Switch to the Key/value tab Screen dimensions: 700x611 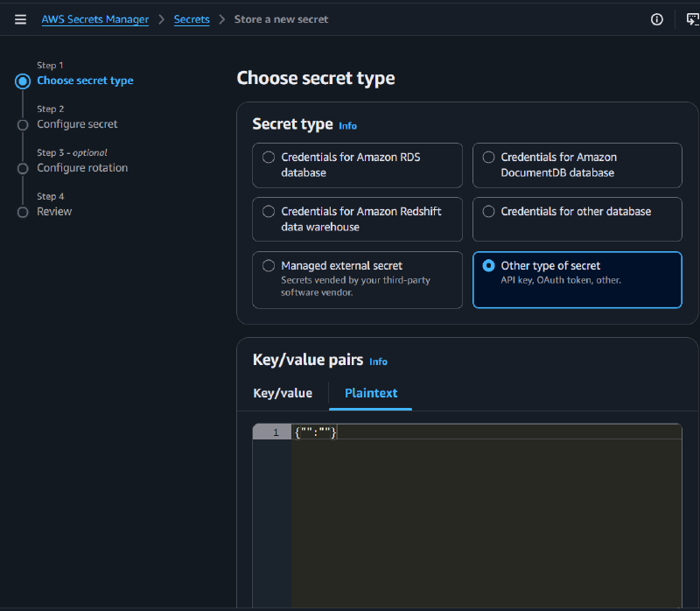click(283, 393)
